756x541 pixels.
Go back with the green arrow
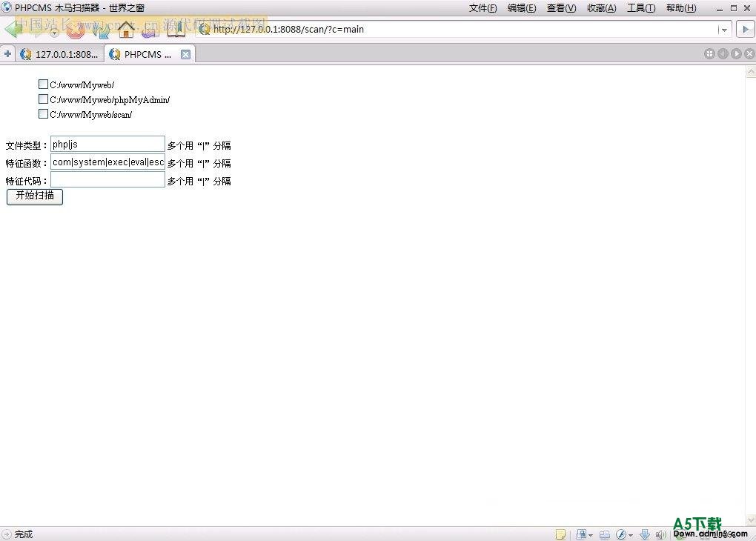pyautogui.click(x=13, y=30)
